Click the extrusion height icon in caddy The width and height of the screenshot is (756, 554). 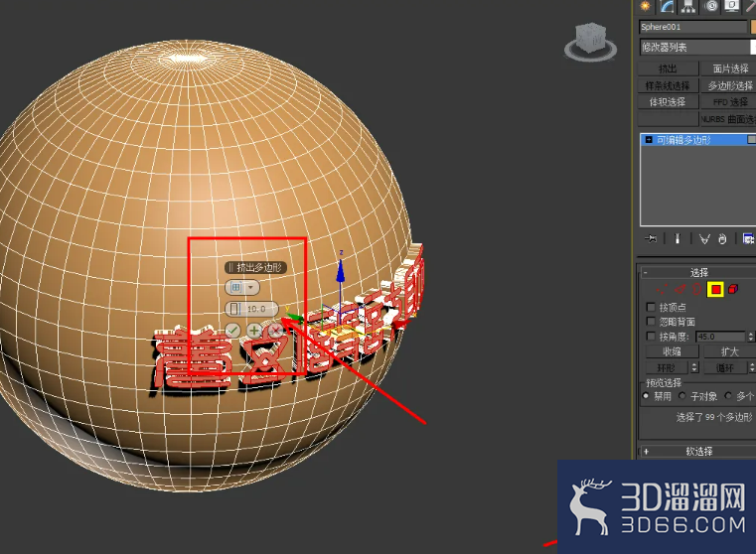[234, 309]
